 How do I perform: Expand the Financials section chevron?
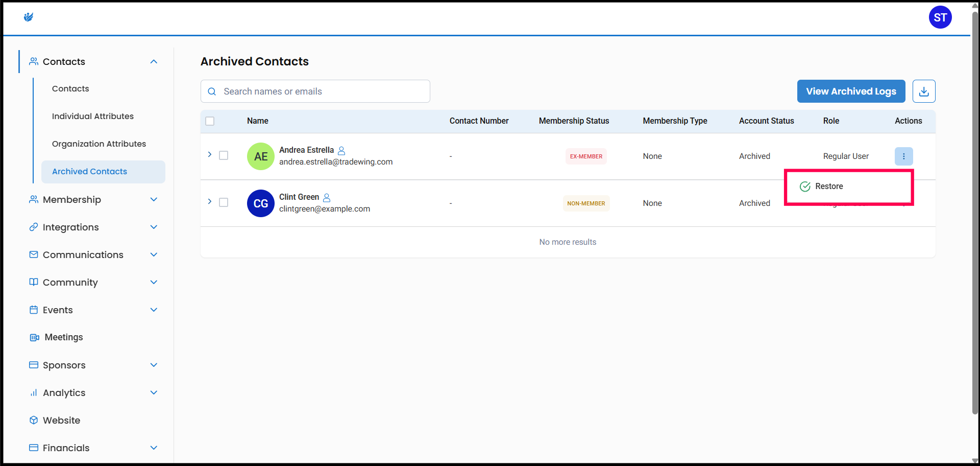coord(154,448)
